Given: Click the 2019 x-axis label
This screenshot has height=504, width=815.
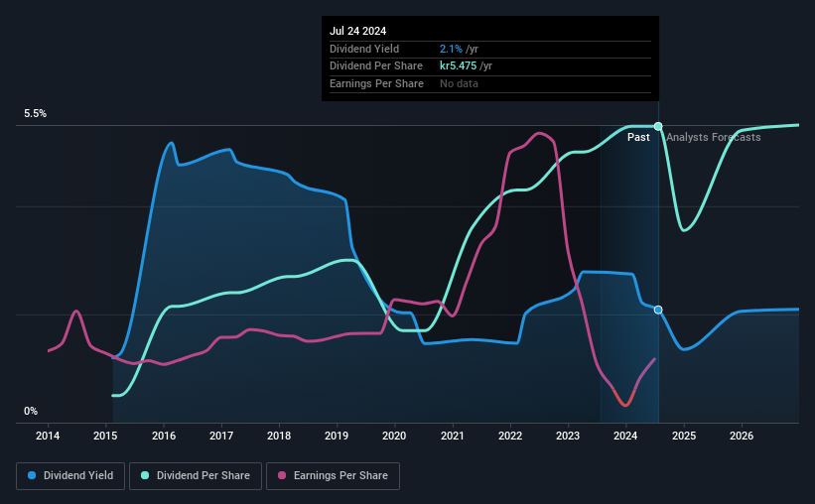Looking at the screenshot, I should click(337, 436).
